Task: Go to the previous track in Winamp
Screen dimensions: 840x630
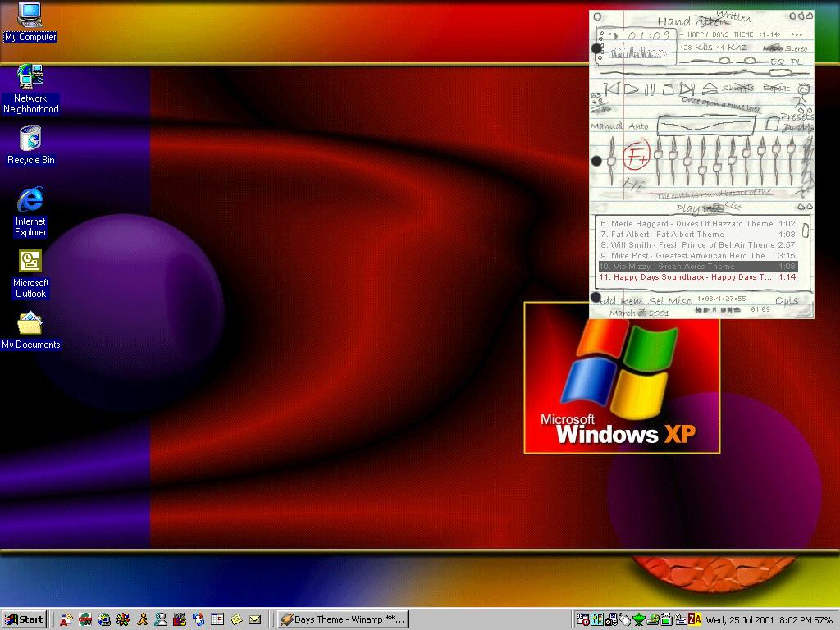Action: point(611,89)
